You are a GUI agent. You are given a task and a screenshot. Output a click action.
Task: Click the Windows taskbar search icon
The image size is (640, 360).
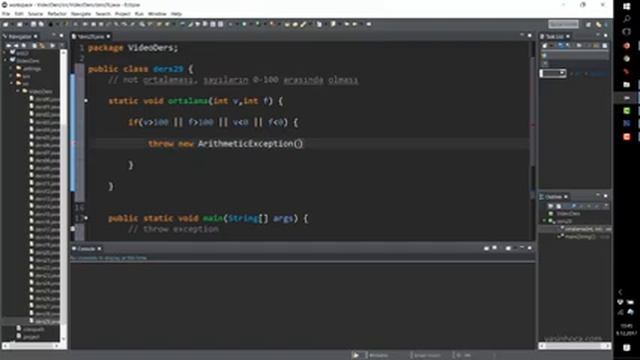tap(627, 19)
